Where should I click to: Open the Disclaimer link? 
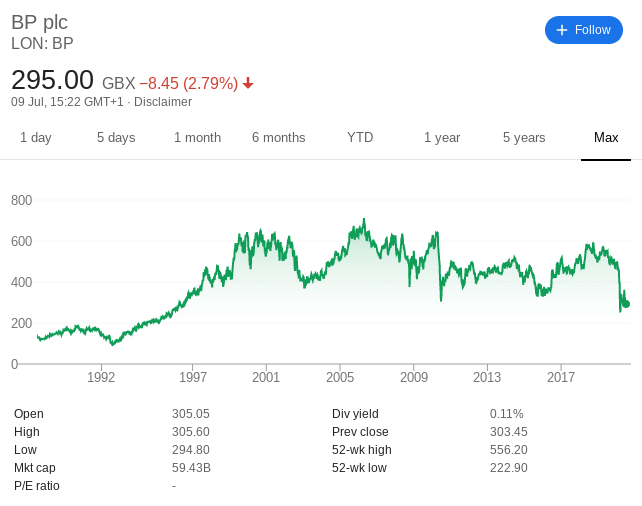[163, 102]
